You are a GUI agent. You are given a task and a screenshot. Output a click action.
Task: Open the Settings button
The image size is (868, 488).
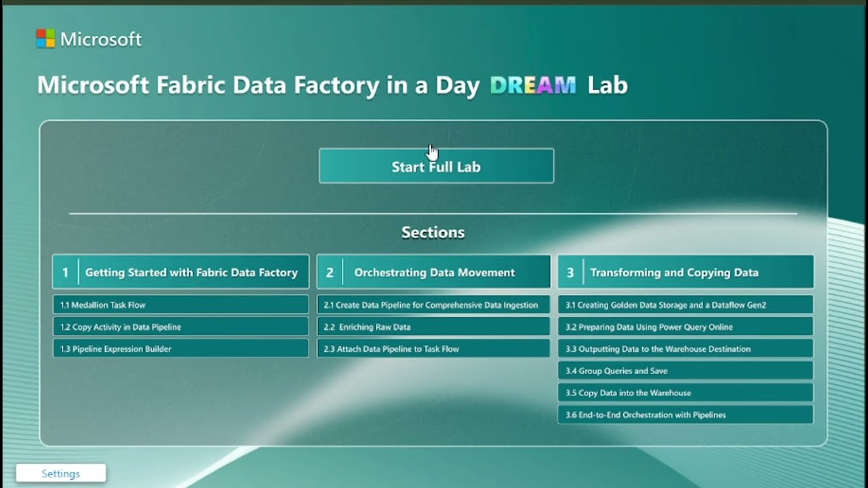coord(61,474)
